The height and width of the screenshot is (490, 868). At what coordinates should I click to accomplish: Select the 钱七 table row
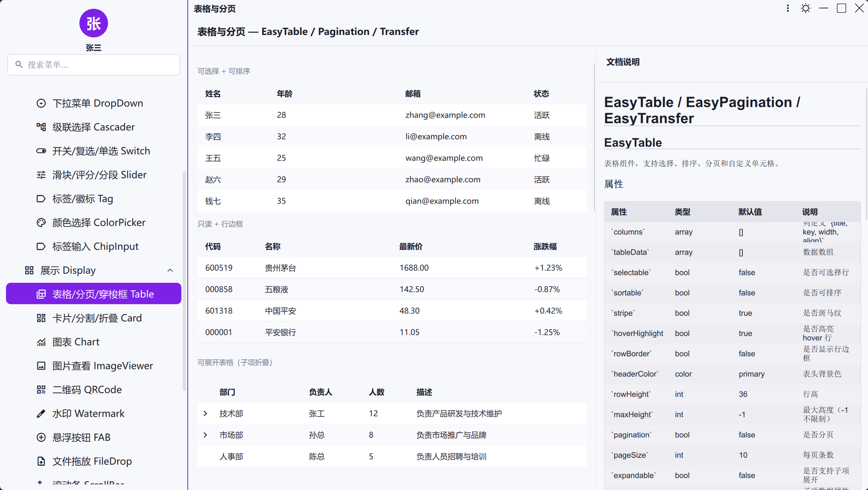coord(392,201)
